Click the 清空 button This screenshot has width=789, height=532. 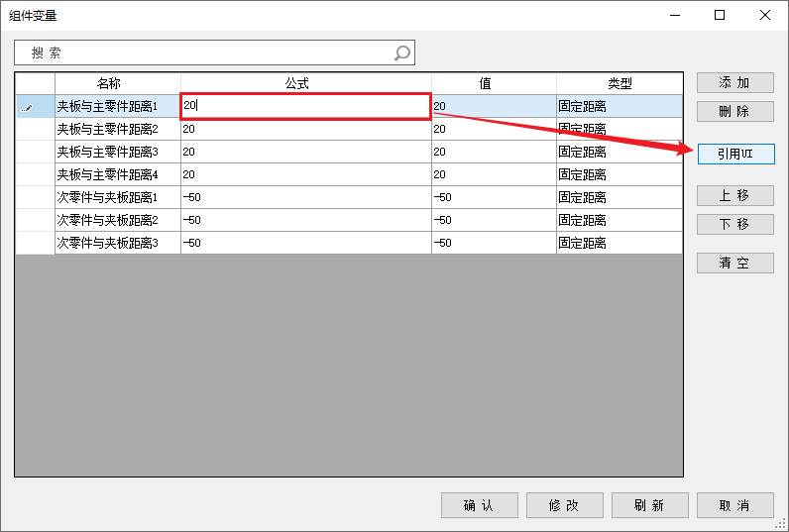(735, 263)
